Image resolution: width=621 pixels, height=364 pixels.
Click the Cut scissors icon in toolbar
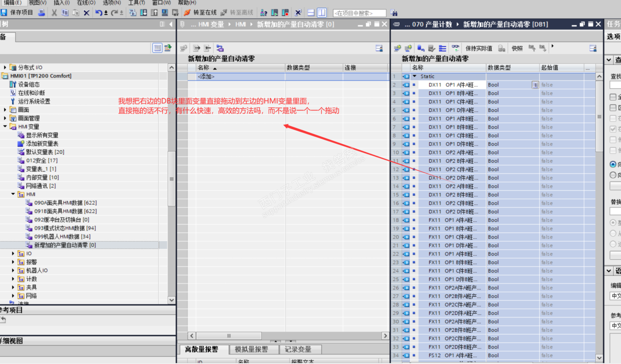point(54,13)
